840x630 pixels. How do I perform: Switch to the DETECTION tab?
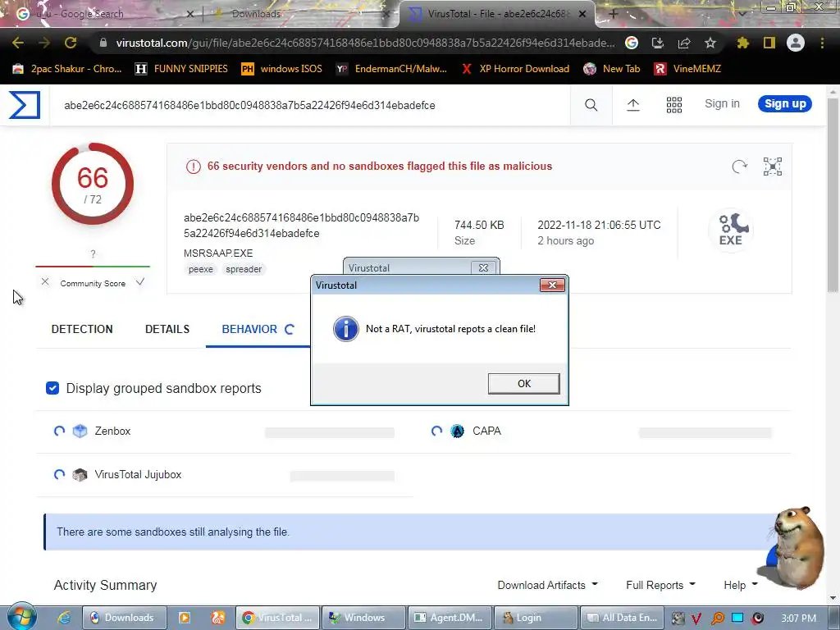82,329
